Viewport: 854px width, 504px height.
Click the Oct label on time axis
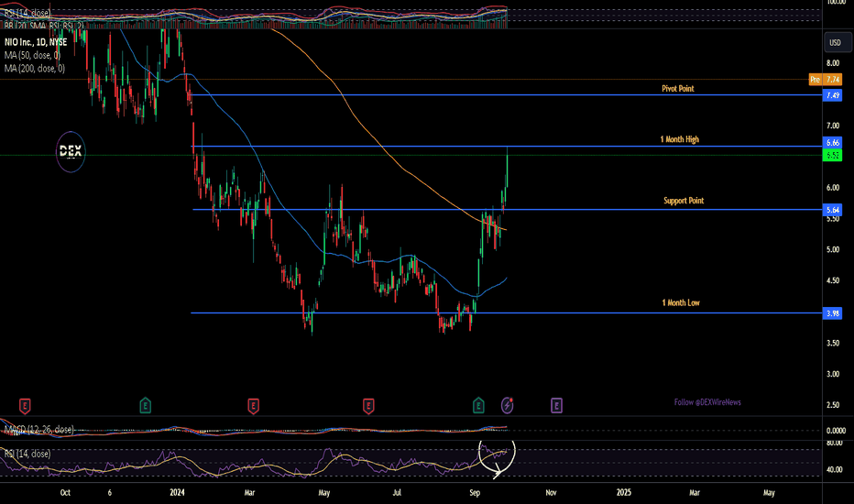65,493
